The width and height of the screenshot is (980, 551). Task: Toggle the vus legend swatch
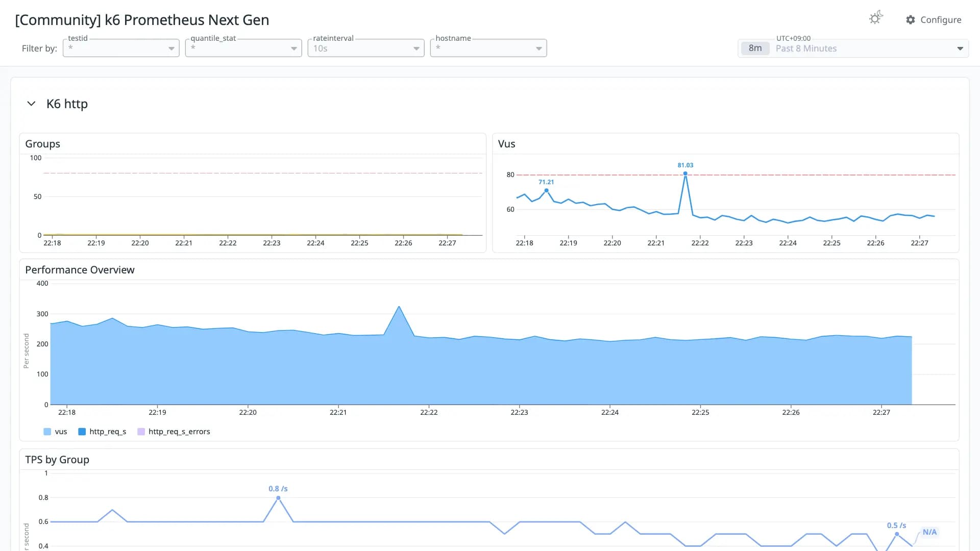point(47,432)
